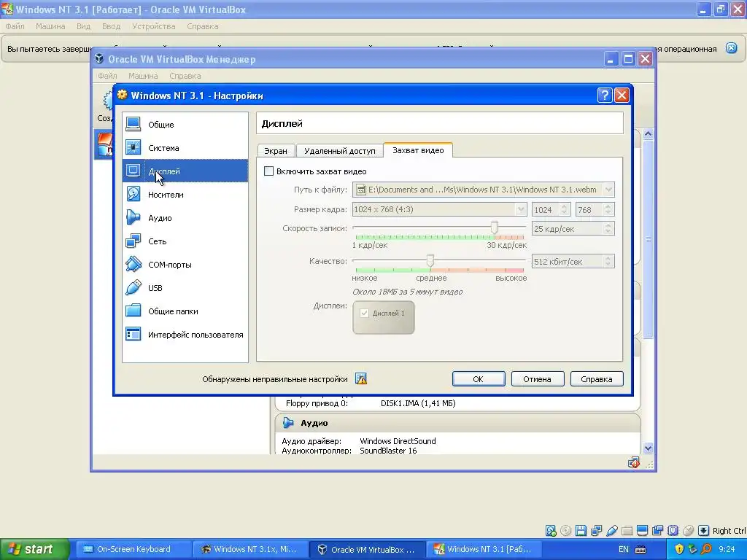The width and height of the screenshot is (747, 560).
Task: Open the Справка menu in Manager window
Action: 185,76
